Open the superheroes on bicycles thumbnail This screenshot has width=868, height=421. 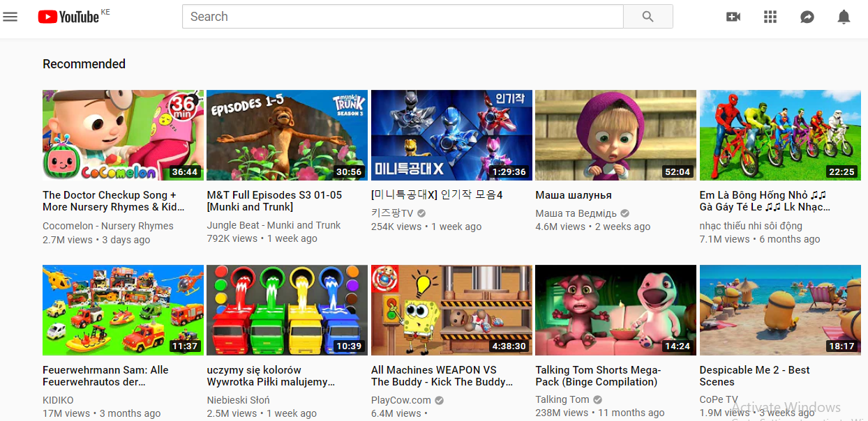coord(780,135)
